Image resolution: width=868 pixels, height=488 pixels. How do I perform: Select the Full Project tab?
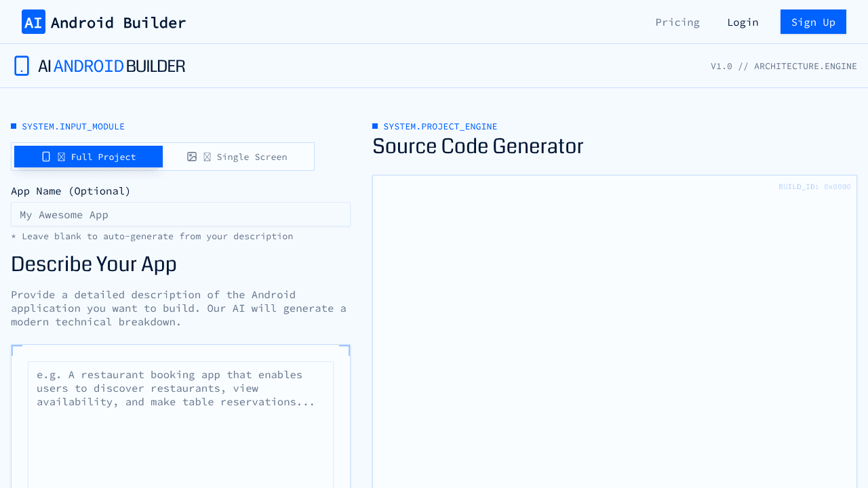(x=88, y=157)
